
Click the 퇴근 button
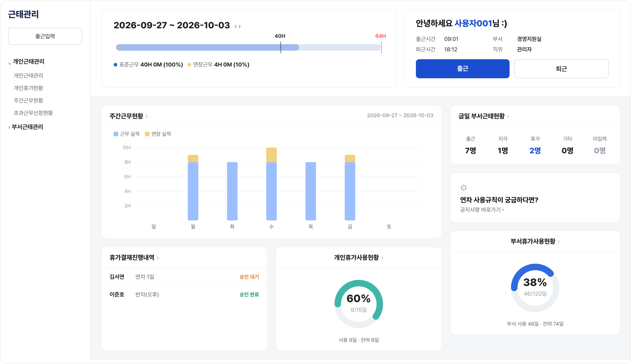tap(561, 69)
